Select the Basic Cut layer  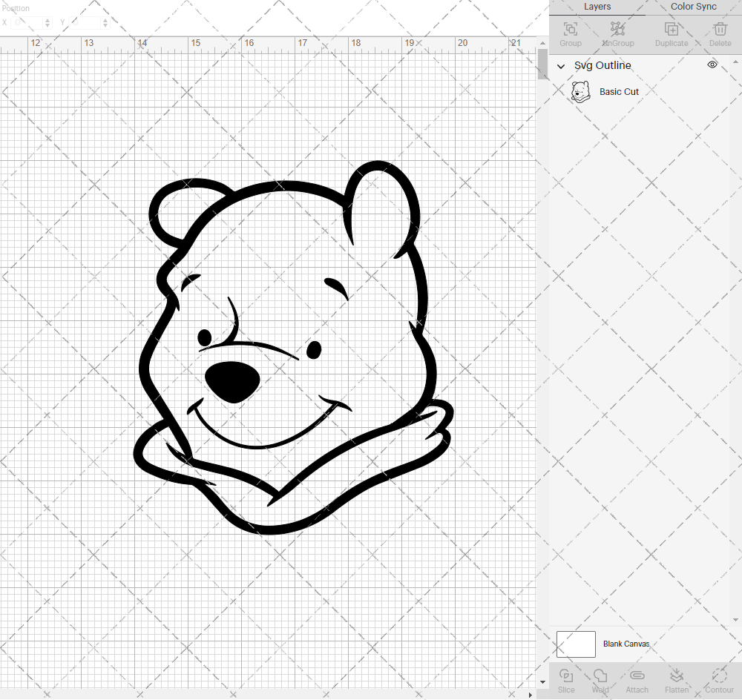tap(620, 91)
